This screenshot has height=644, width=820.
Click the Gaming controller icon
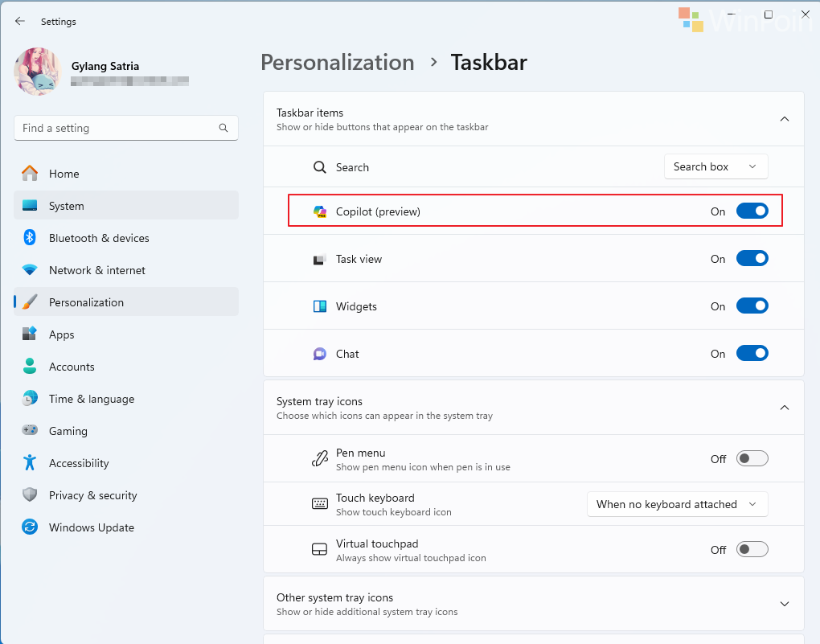[30, 431]
